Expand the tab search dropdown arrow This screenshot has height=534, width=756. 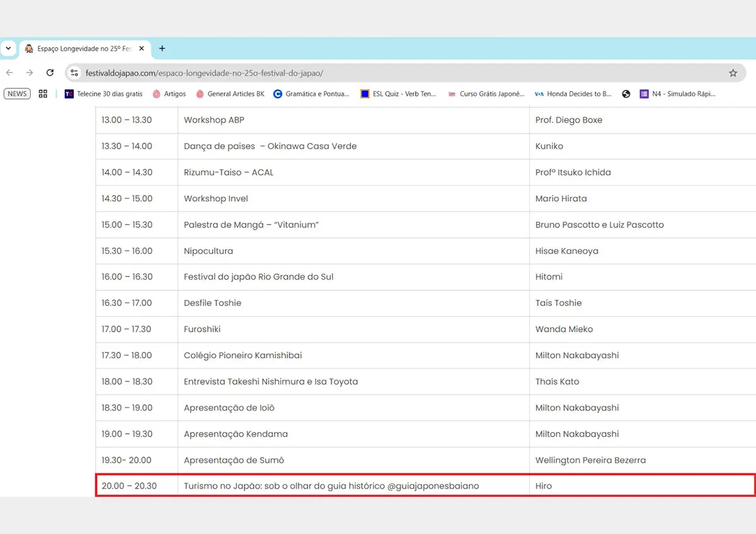coord(8,48)
